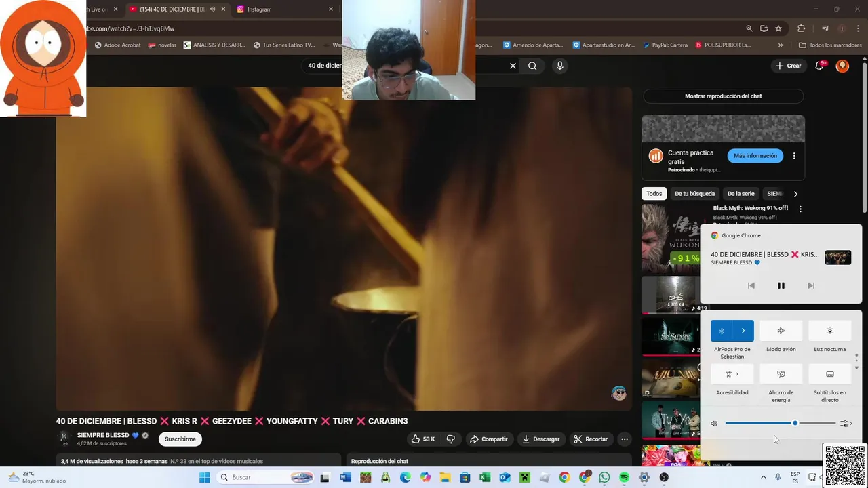The image size is (868, 488).
Task: Toggle Luz nocturna quick setting
Action: (830, 331)
